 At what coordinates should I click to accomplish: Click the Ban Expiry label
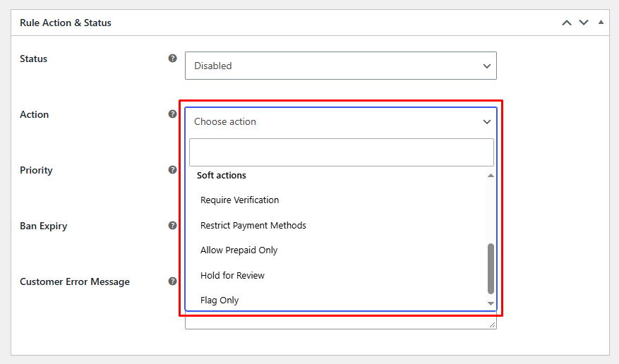point(44,226)
